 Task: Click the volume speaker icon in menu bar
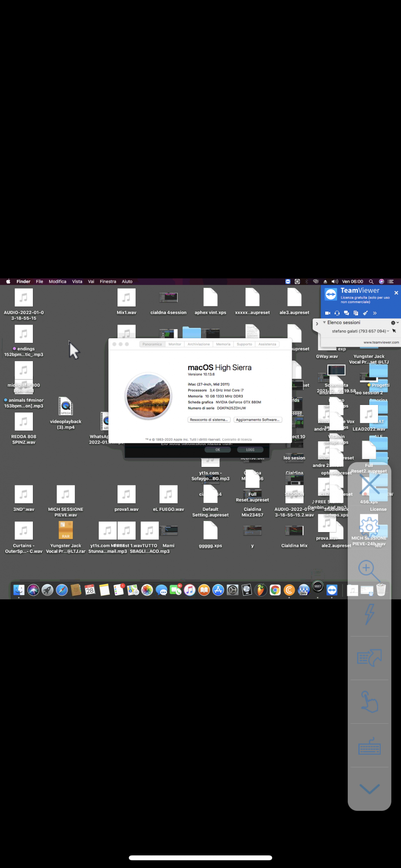click(x=335, y=282)
